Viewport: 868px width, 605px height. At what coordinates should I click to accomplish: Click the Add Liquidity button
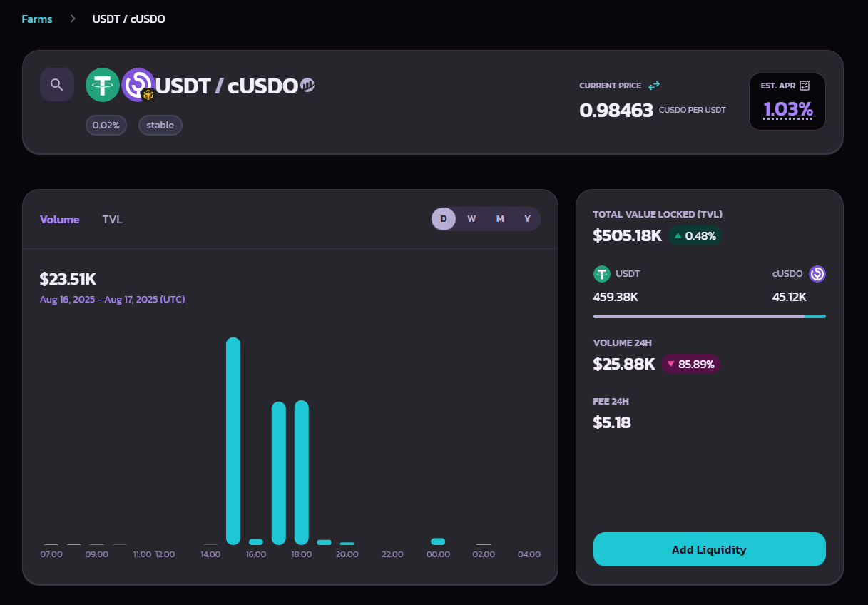[710, 549]
